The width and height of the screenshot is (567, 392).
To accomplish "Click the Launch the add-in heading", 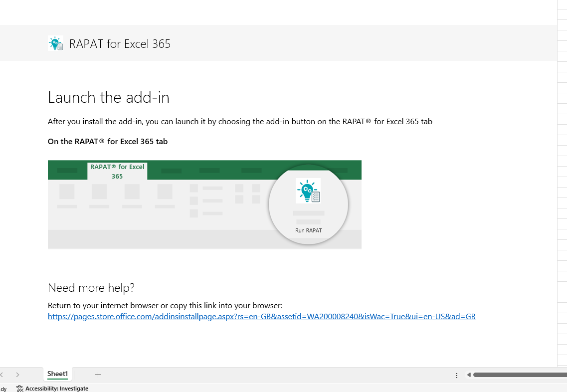I will click(x=108, y=97).
